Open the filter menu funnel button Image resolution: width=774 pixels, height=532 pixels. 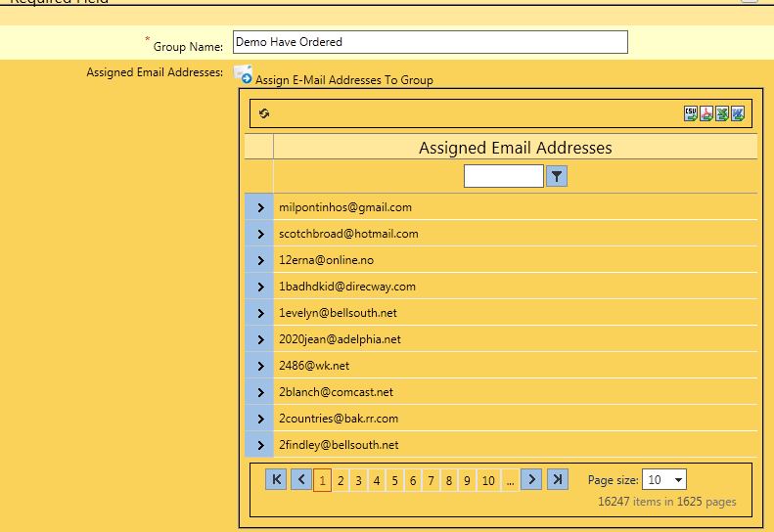(x=557, y=176)
